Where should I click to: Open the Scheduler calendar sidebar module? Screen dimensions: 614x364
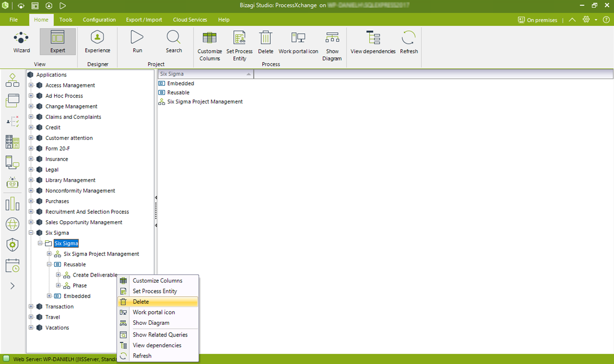(12, 265)
